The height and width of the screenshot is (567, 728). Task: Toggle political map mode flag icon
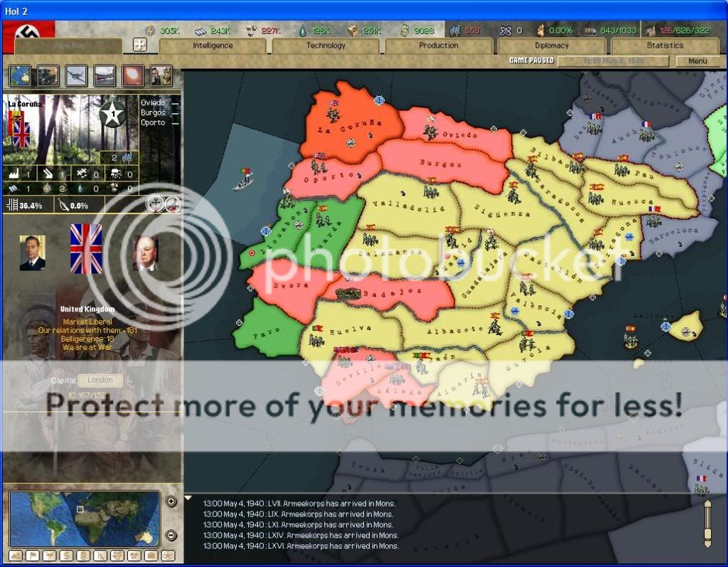click(x=33, y=556)
